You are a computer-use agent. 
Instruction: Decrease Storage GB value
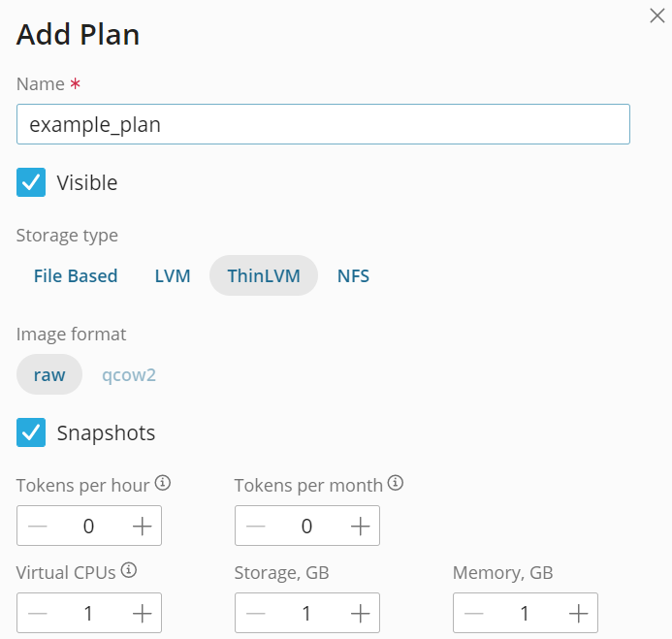[255, 614]
